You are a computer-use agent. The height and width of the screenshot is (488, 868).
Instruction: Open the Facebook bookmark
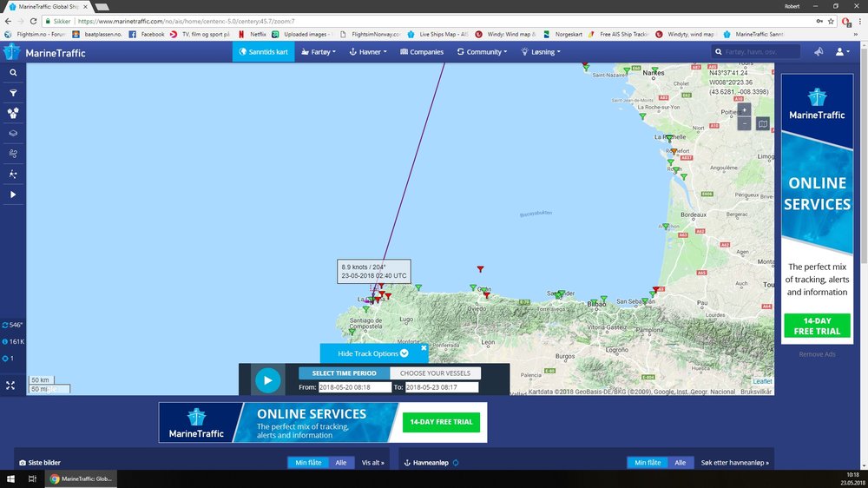click(x=147, y=35)
